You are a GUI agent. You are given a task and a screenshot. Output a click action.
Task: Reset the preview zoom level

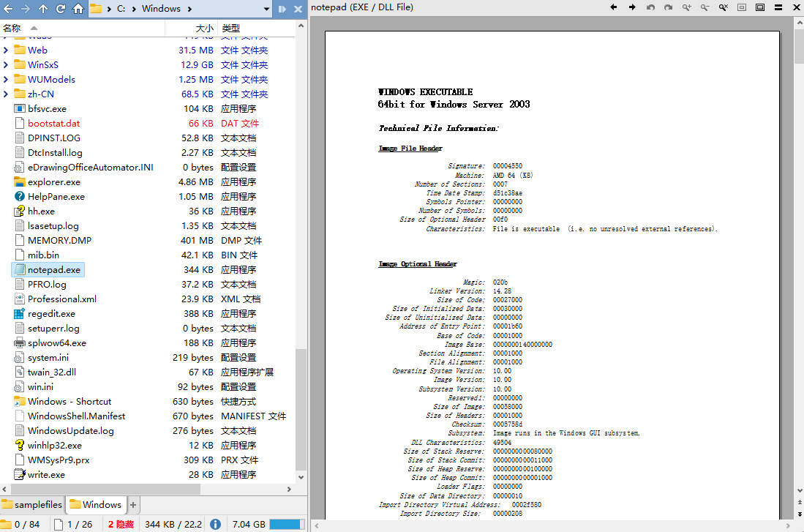pyautogui.click(x=724, y=7)
